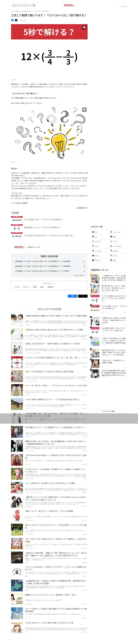Screen dimensions: 138x644
Task: Open gallery icon on the lightbulb illustration
Action: tap(84, 109)
